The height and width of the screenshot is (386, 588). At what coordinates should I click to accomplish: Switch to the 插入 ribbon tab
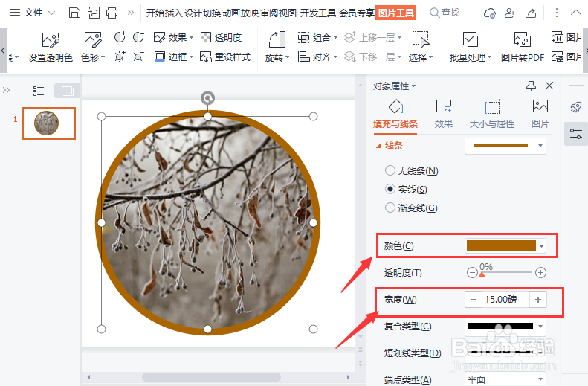[174, 13]
